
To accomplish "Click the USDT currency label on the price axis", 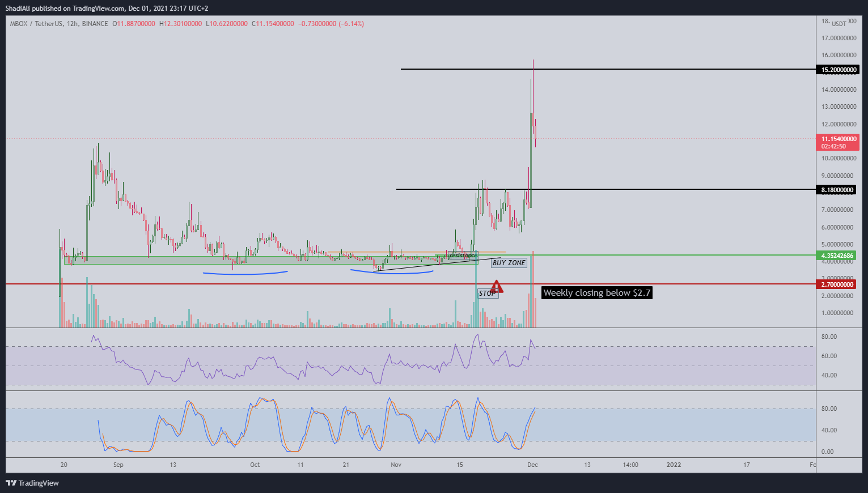I will (839, 23).
